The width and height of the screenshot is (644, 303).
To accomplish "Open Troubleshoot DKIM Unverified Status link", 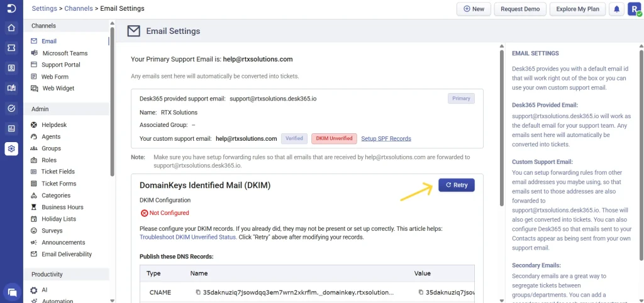I will point(187,238).
